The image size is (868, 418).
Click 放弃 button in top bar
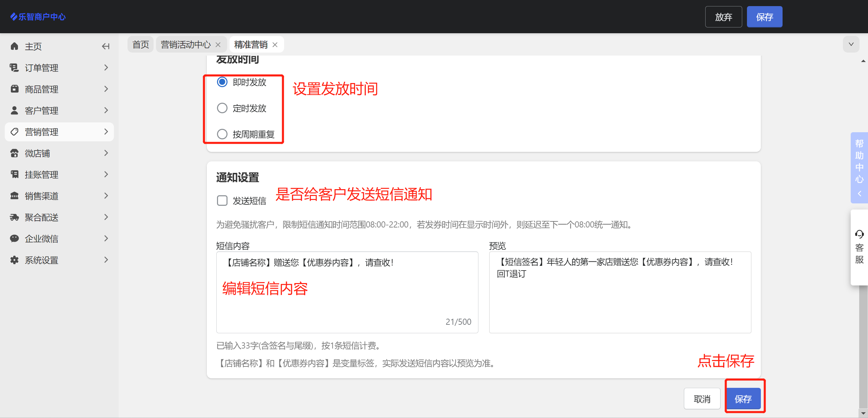(723, 17)
